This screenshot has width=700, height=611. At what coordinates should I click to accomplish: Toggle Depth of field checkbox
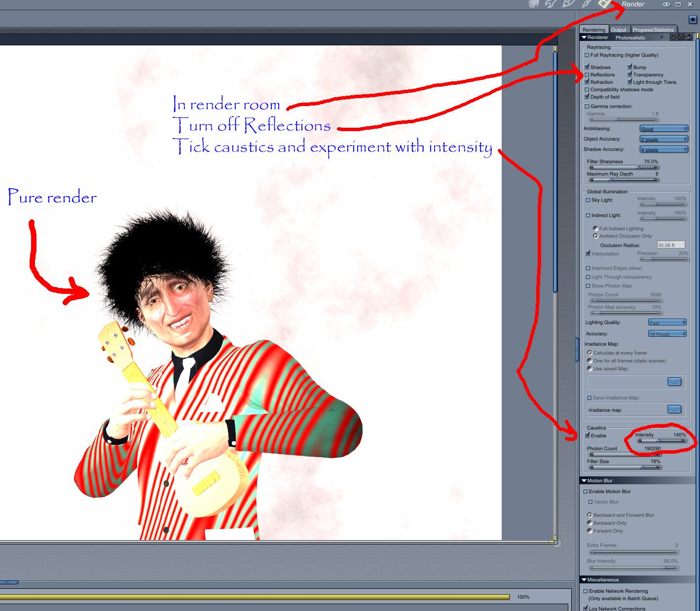587,97
